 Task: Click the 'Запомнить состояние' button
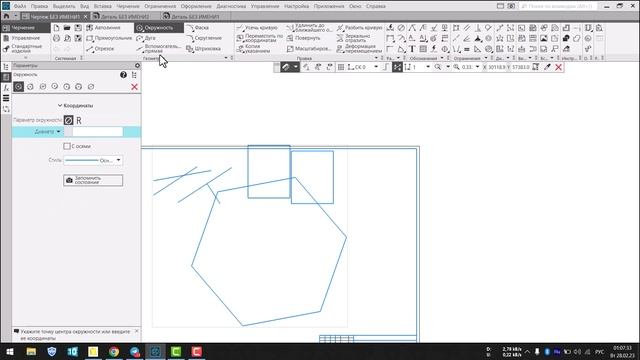[x=93, y=180]
